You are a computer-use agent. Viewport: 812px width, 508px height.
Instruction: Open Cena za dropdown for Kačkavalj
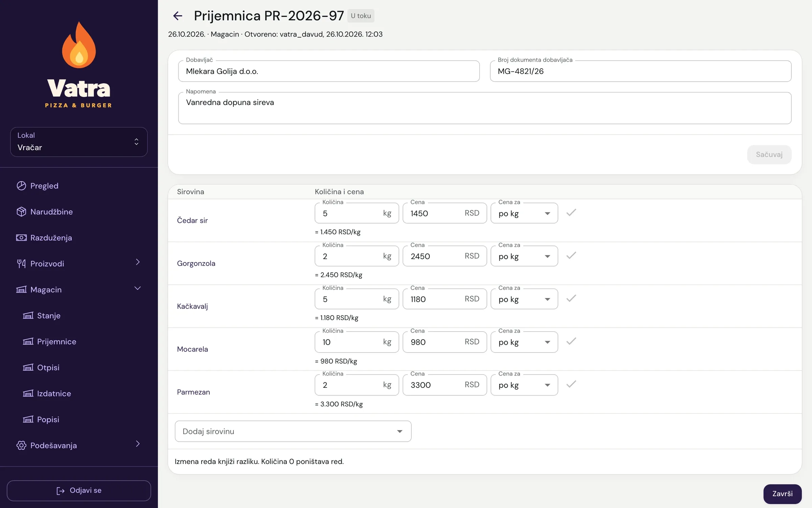[524, 299]
